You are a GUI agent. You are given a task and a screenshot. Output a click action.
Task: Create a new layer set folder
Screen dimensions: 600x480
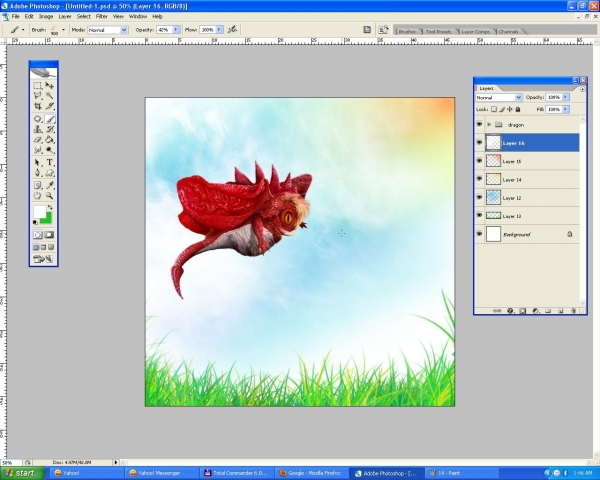pyautogui.click(x=548, y=311)
